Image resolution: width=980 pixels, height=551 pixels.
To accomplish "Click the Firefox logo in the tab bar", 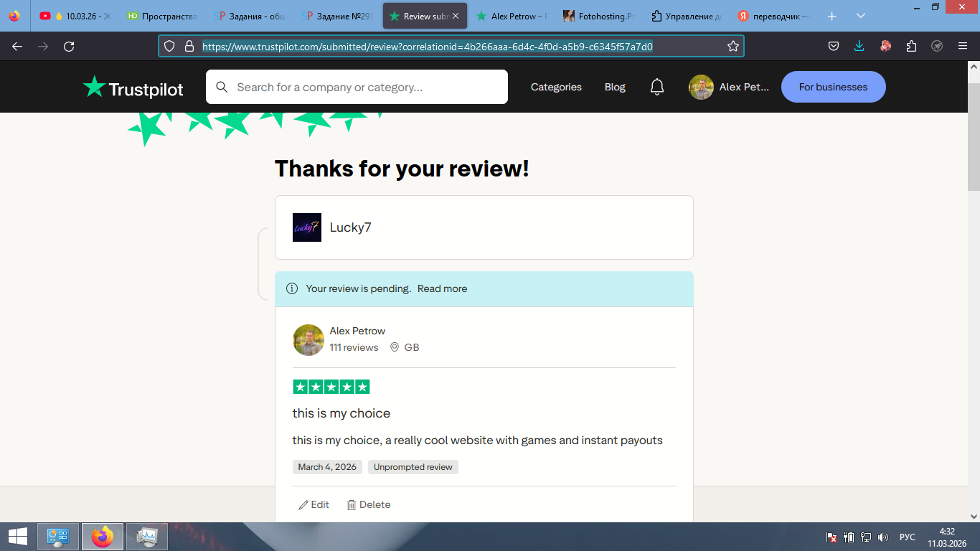I will click(14, 16).
